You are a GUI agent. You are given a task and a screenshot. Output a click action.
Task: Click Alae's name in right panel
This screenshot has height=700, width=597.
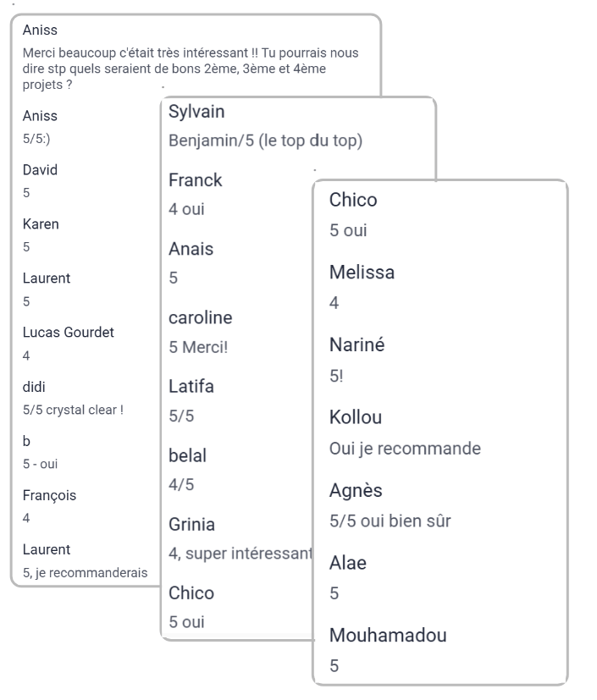pyautogui.click(x=348, y=563)
